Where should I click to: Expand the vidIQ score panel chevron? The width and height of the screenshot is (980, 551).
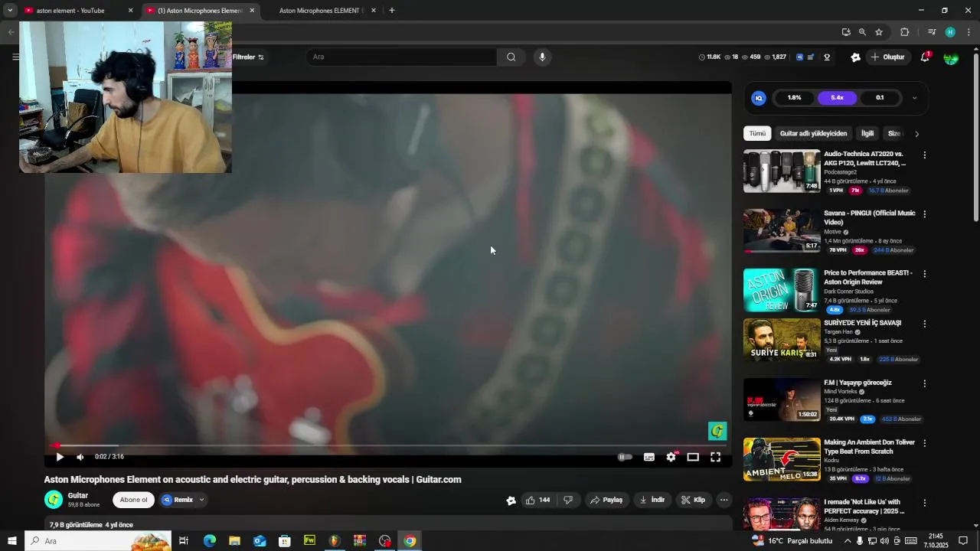(x=914, y=98)
